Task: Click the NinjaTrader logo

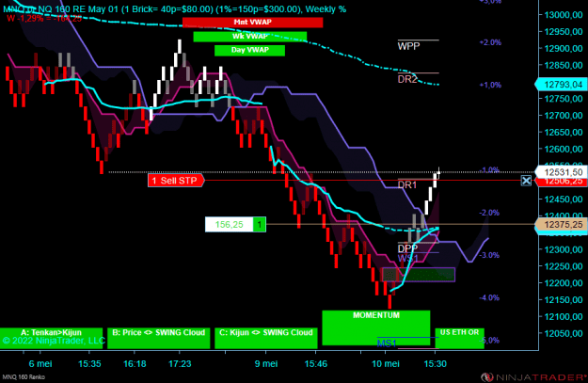Action: (x=533, y=377)
